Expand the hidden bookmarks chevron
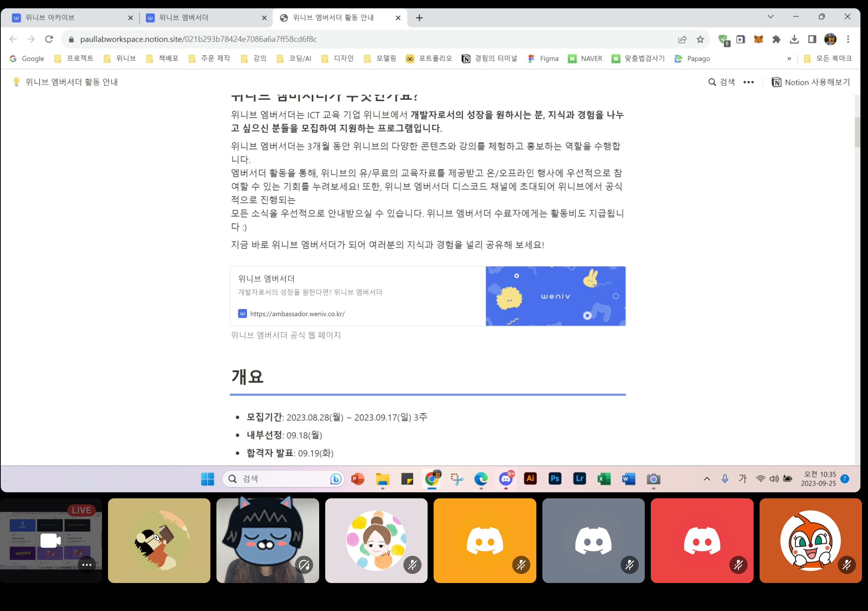Screen dimensions: 868x611 789,59
